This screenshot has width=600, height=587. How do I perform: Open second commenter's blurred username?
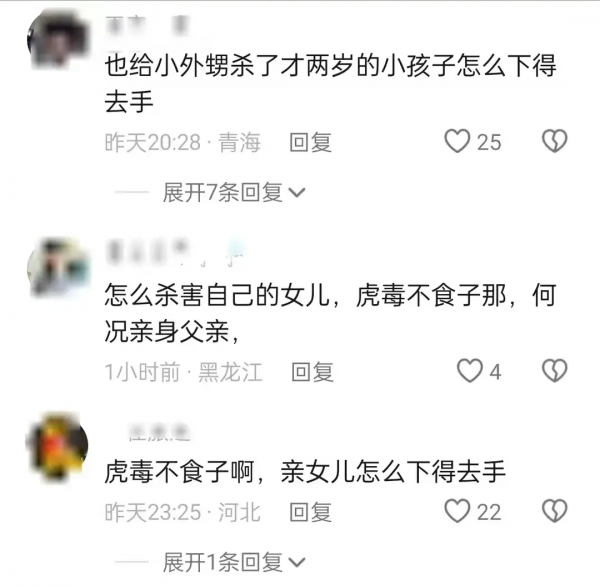coord(175,252)
